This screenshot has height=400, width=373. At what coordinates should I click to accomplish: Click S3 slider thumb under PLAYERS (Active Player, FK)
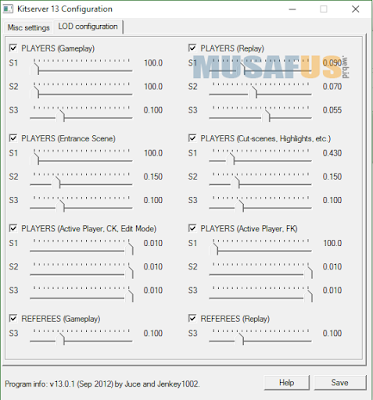308,296
